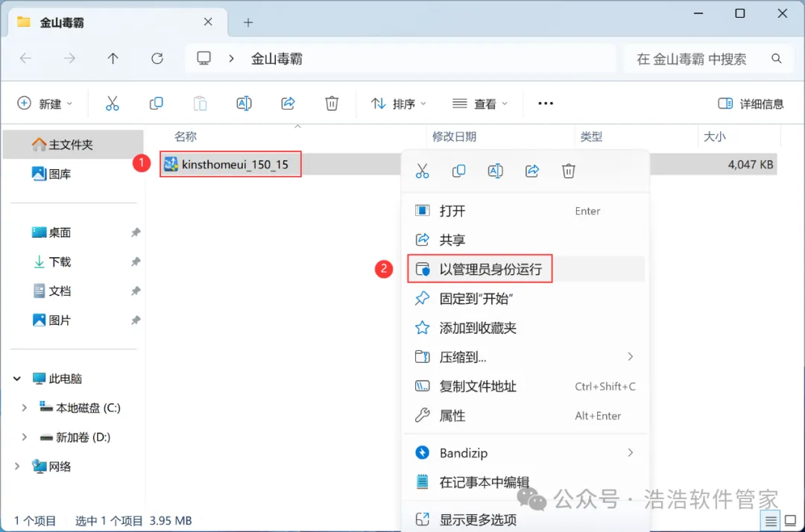Go back with the left arrow
The height and width of the screenshot is (532, 805).
click(25, 58)
